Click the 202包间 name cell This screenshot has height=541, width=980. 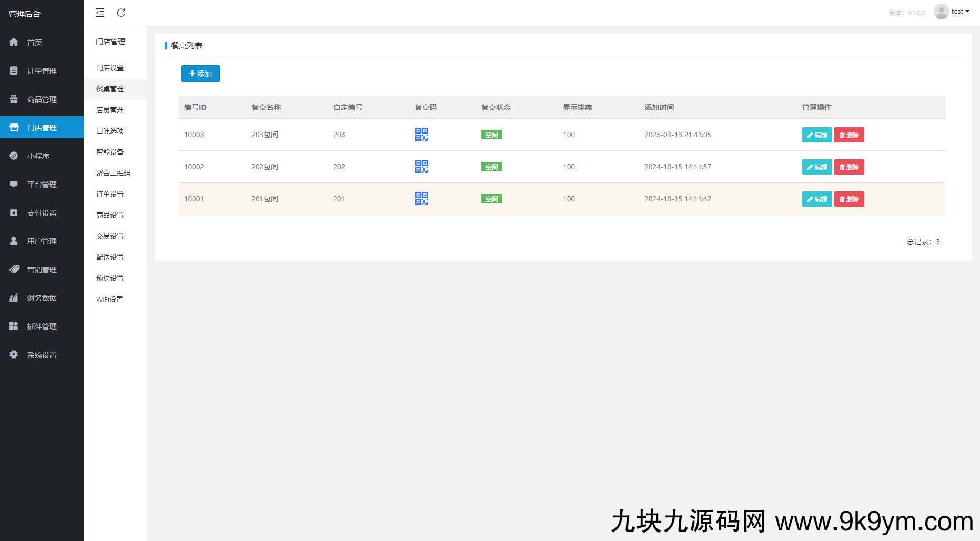click(x=265, y=167)
